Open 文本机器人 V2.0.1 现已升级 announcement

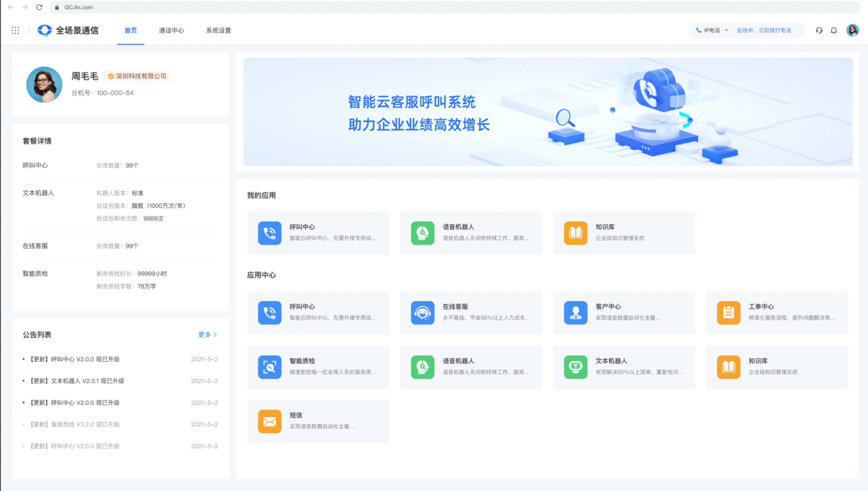tap(77, 381)
